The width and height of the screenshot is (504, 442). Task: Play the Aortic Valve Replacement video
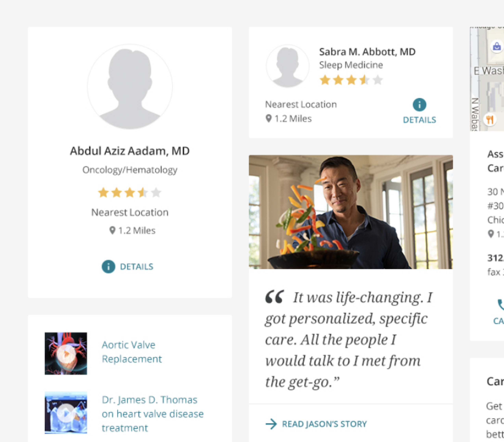pos(66,353)
